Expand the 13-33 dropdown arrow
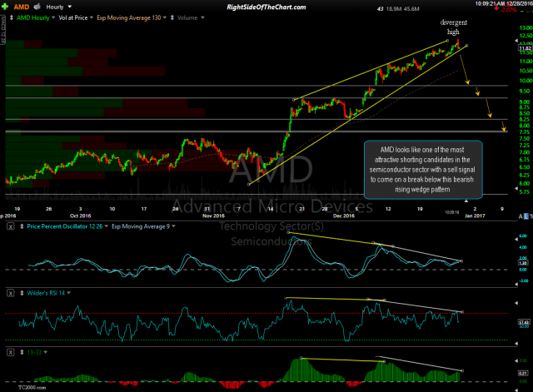Image resolution: width=533 pixels, height=392 pixels. [45, 352]
